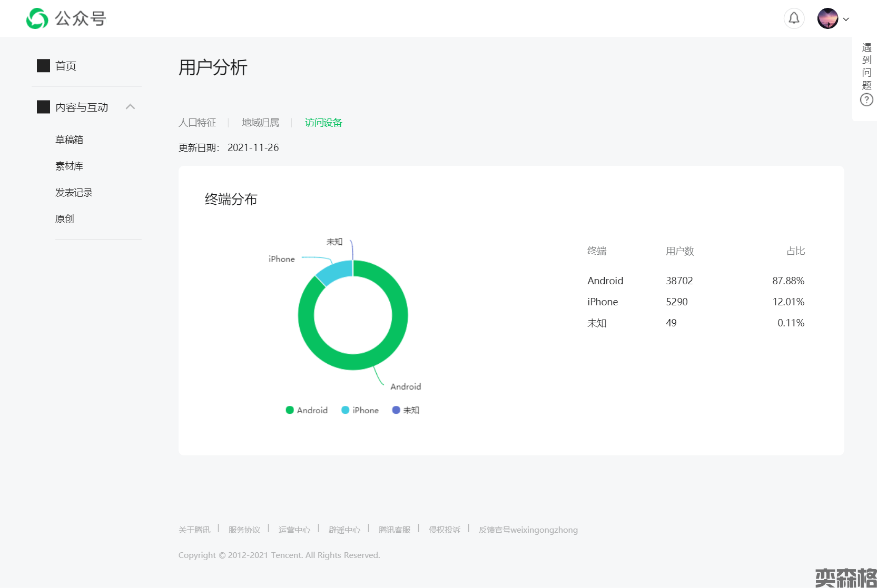Open 草稿箱 in the sidebar
The image size is (877, 588).
click(x=69, y=139)
